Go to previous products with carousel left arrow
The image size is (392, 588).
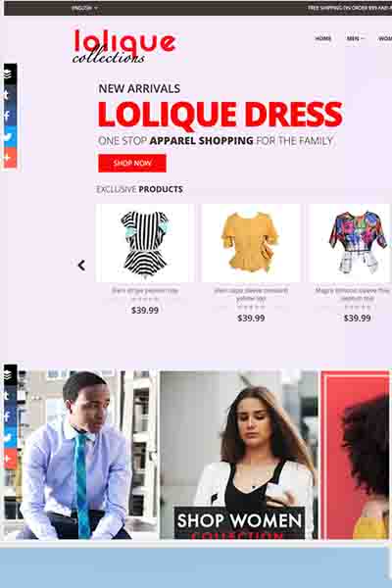click(x=81, y=266)
